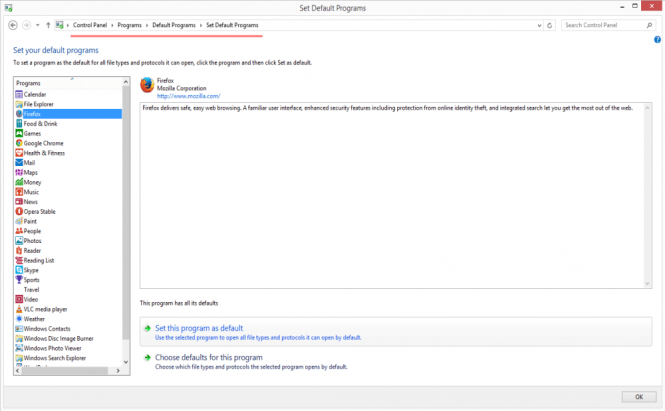
Task: Select Skype in the programs list
Action: 32,270
